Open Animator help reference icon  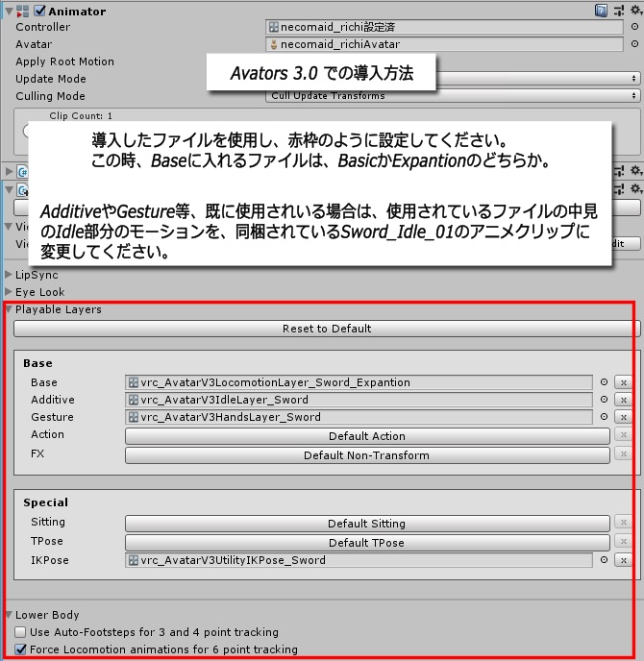pyautogui.click(x=601, y=11)
